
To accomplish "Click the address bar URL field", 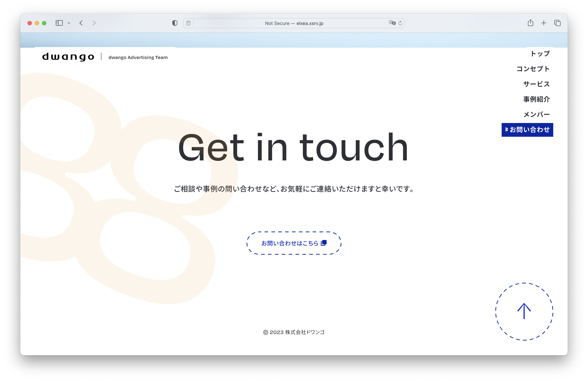I will coord(294,24).
